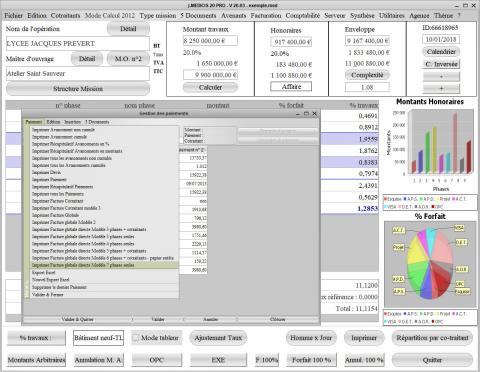The height and width of the screenshot is (372, 480).
Task: Edit the Atelier Saint Sauveur field
Action: pyautogui.click(x=78, y=74)
